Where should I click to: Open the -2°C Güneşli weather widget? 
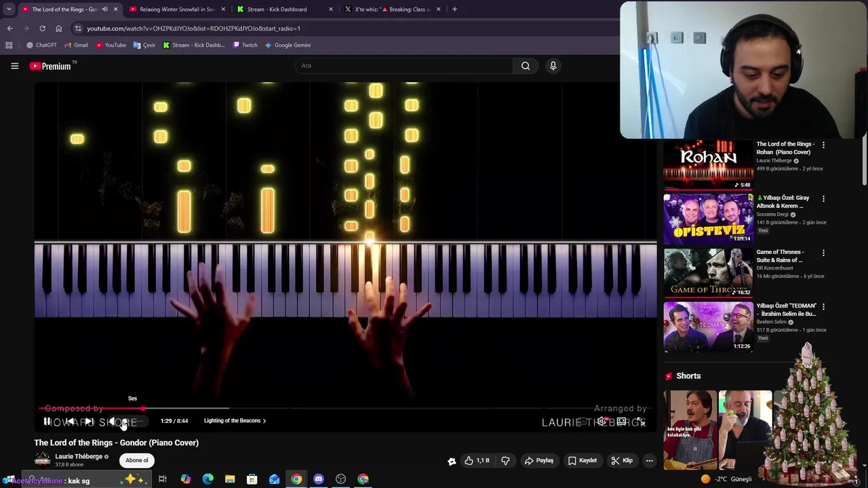726,479
